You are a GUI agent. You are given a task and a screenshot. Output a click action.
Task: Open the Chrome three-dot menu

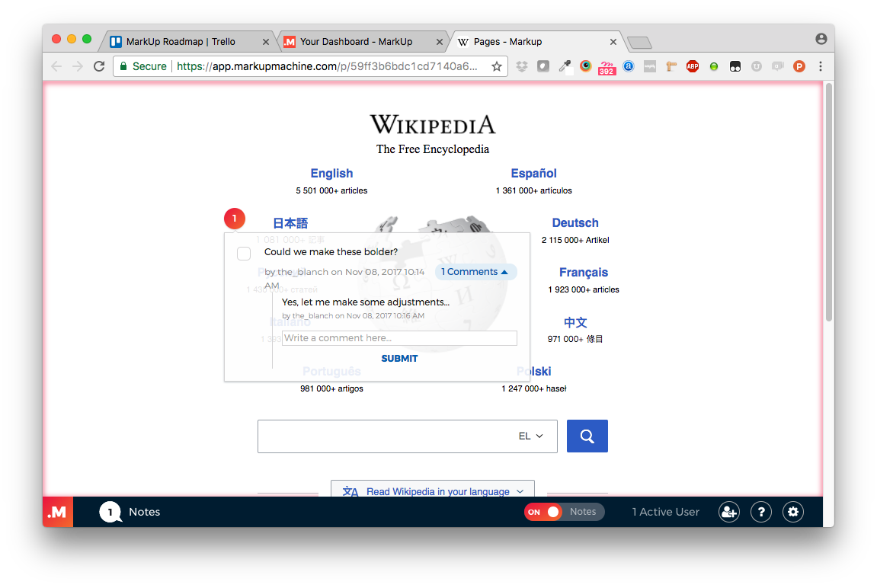click(821, 66)
